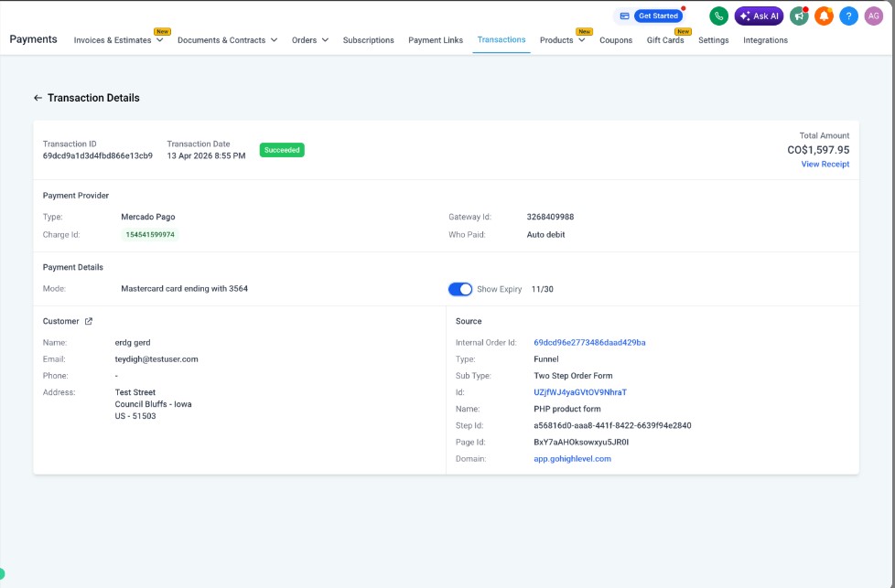The width and height of the screenshot is (895, 588).
Task: Open the funnel Id UZjfWJ4yaGVtOV9NhraT link
Action: tap(580, 392)
